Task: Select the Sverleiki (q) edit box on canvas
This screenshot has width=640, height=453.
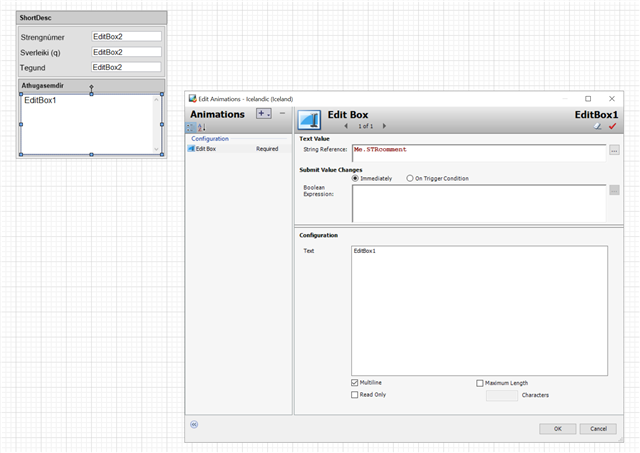Action: [127, 52]
